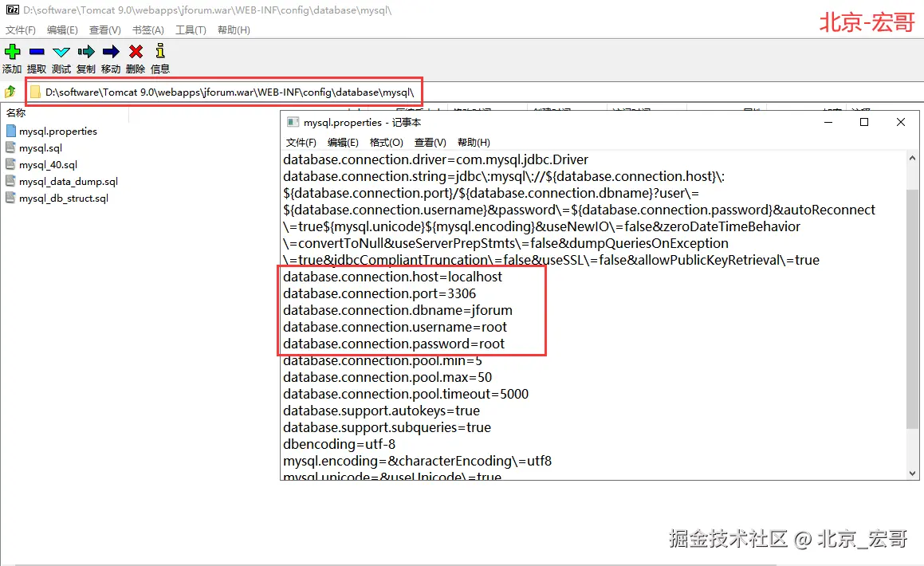This screenshot has width=924, height=566.
Task: Click Notepad vertical scrollbar thumb
Action: pyautogui.click(x=912, y=309)
